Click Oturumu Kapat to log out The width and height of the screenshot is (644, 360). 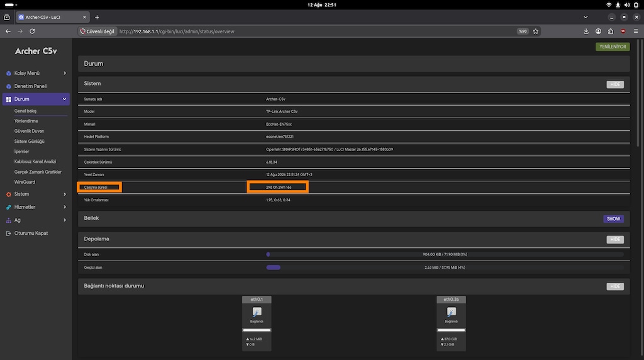pyautogui.click(x=31, y=233)
